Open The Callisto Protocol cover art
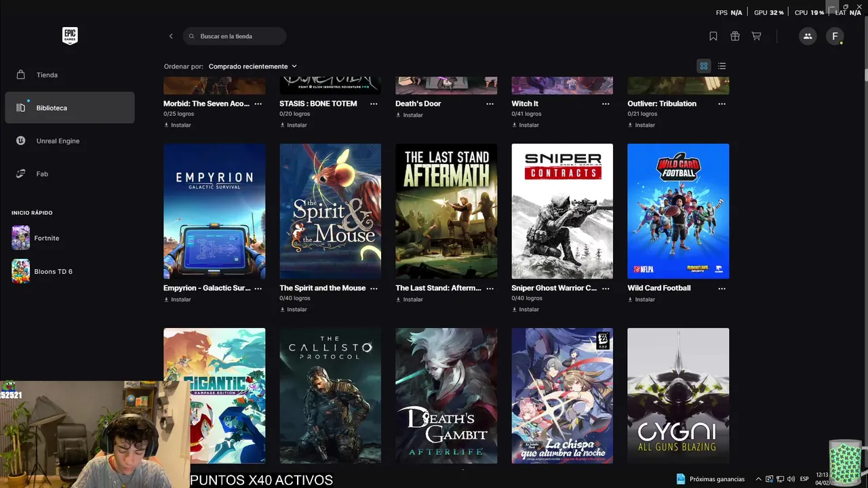Viewport: 868px width, 488px height. pyautogui.click(x=330, y=396)
